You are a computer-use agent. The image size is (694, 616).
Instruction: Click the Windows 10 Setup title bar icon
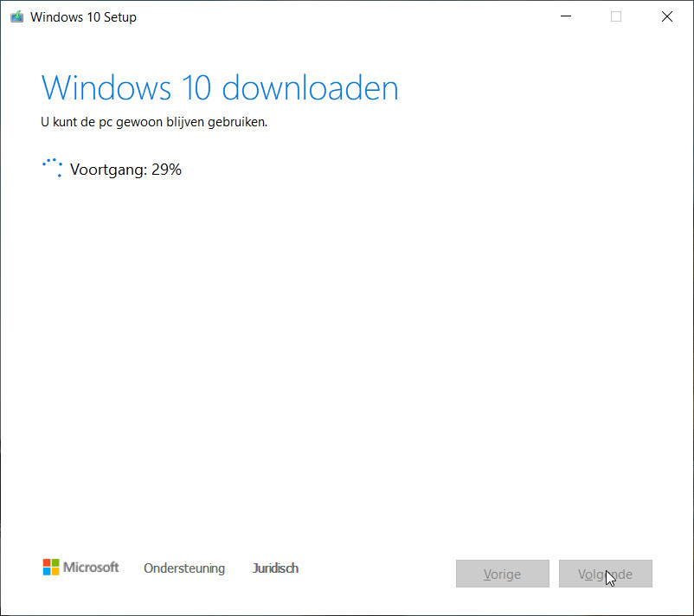(16, 17)
